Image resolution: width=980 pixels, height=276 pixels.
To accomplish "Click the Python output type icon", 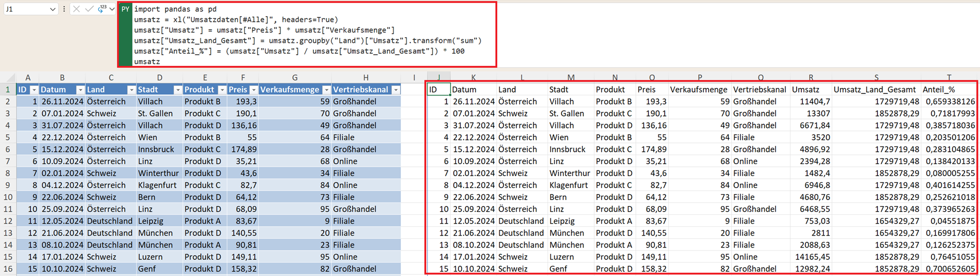I will coord(102,9).
